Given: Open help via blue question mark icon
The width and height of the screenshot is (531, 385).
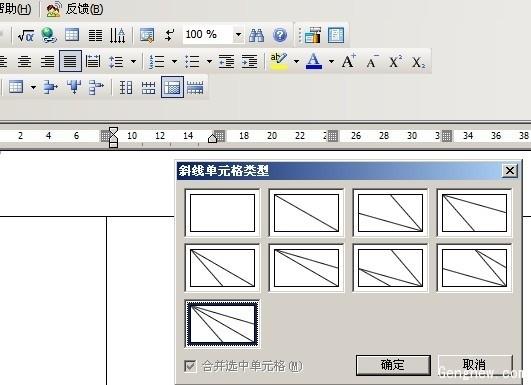Looking at the screenshot, I should click(280, 35).
